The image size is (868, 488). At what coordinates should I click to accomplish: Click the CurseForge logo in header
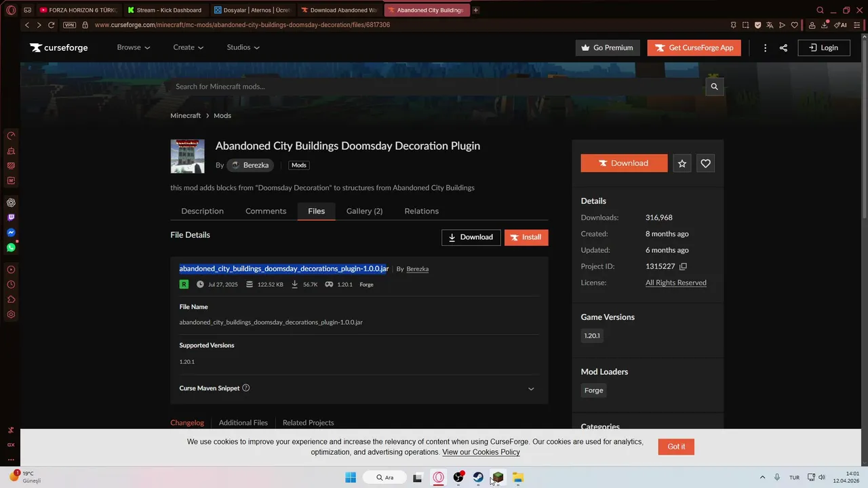(x=59, y=47)
